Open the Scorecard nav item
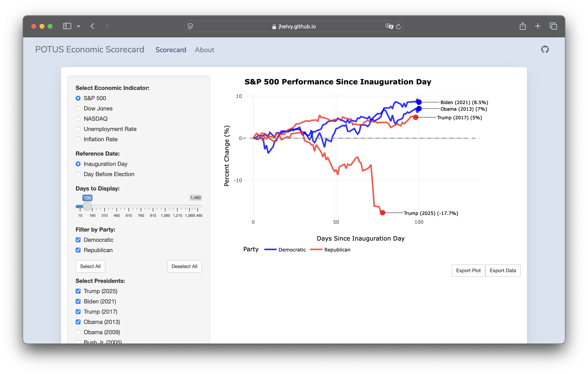The width and height of the screenshot is (588, 374). coord(171,50)
